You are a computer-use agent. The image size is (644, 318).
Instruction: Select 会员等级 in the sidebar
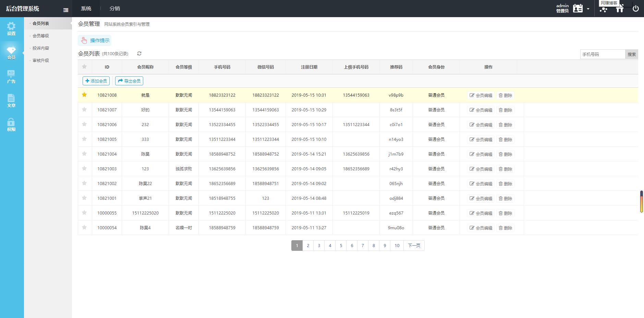point(41,36)
